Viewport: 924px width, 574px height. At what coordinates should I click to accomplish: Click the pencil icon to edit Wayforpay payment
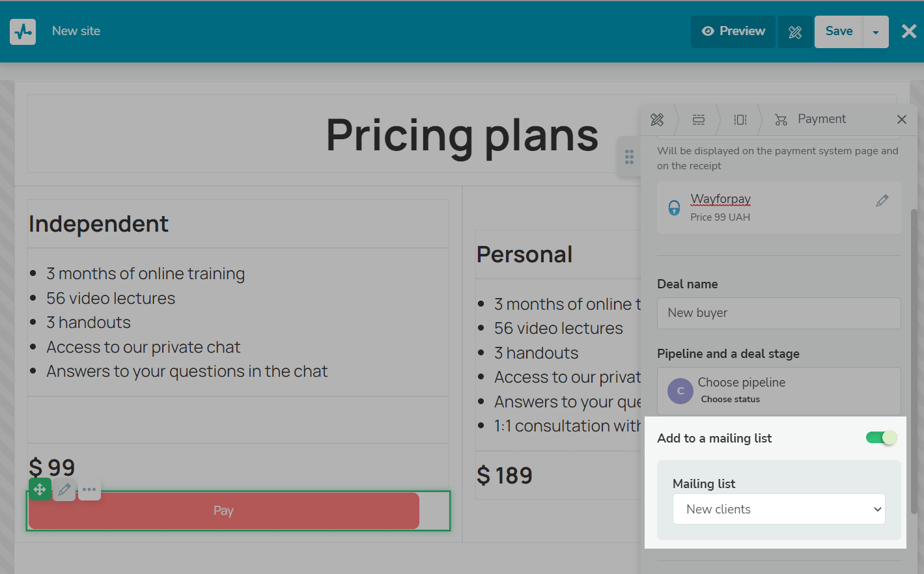(x=882, y=201)
